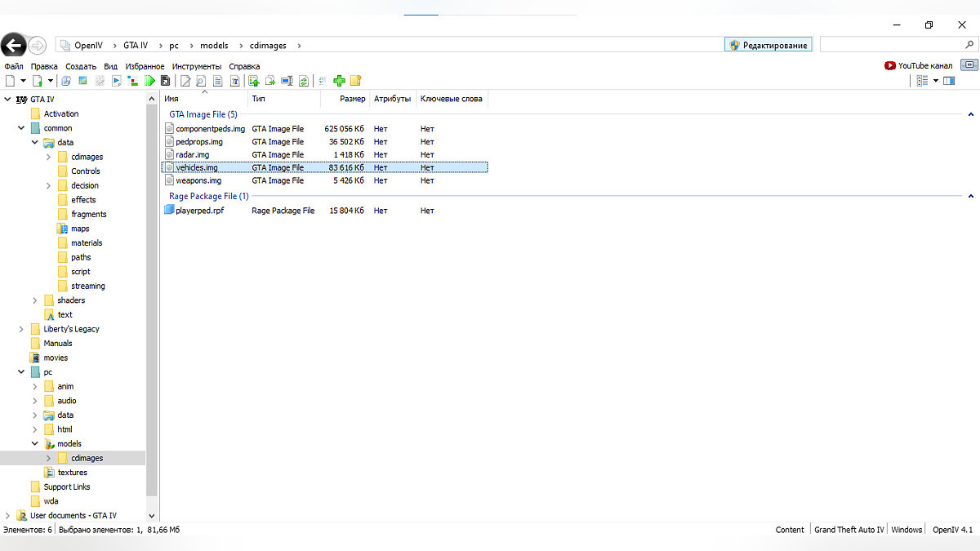Image resolution: width=980 pixels, height=551 pixels.
Task: Click the new blank document toolbar icon
Action: (x=10, y=81)
